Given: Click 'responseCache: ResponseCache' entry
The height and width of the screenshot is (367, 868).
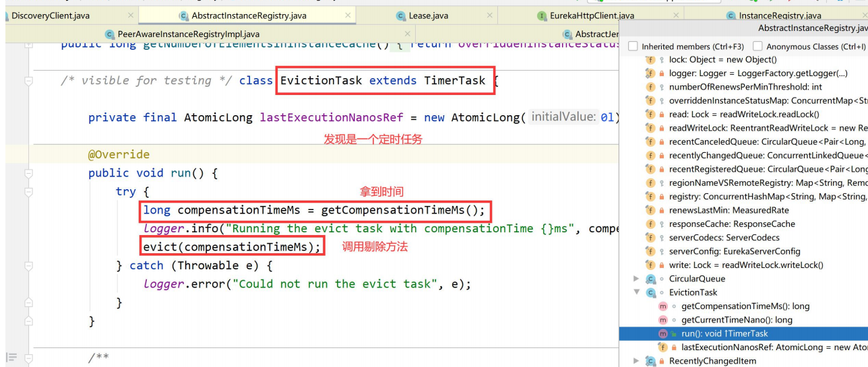Looking at the screenshot, I should coord(732,224).
